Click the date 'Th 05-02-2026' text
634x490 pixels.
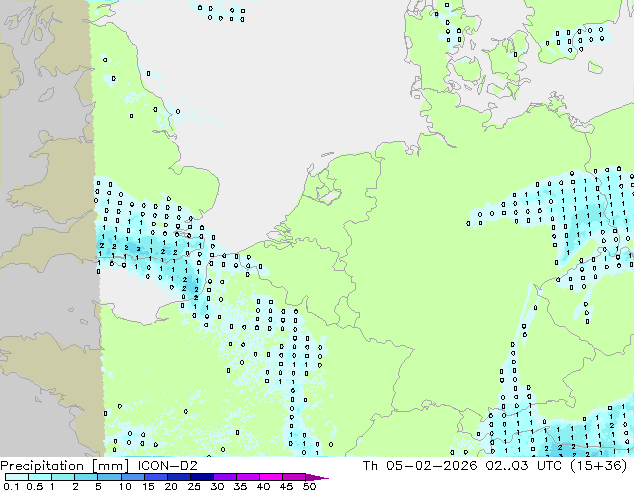coord(420,466)
